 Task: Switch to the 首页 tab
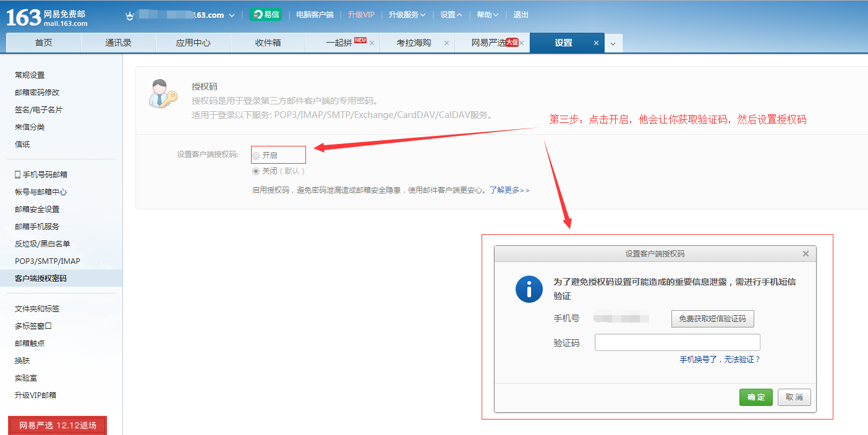coord(43,43)
